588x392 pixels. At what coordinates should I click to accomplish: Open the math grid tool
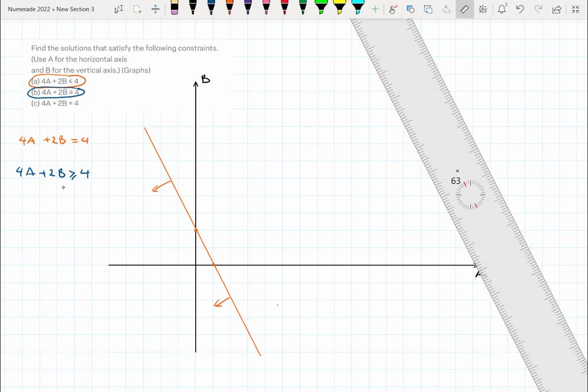pos(483,9)
